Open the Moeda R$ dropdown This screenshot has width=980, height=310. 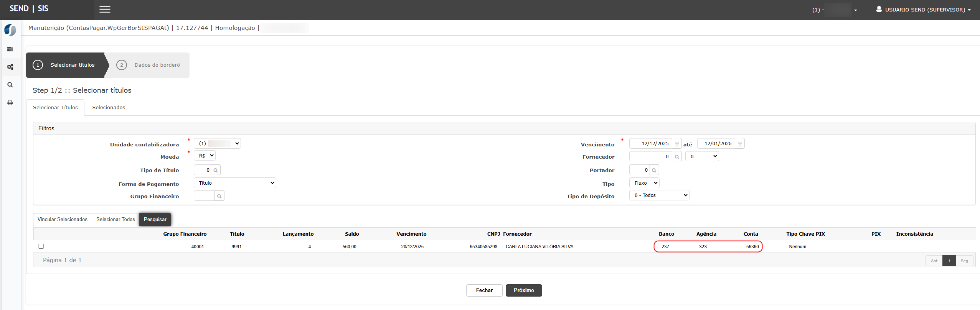tap(205, 156)
